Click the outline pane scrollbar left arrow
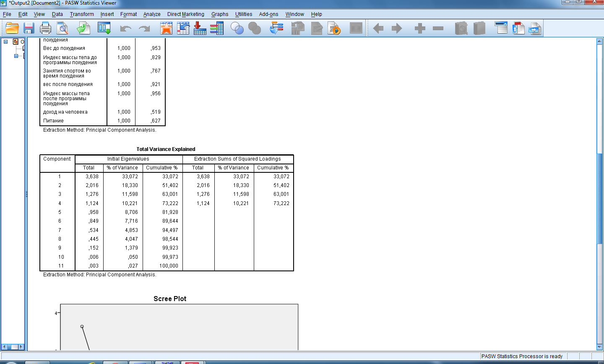 coord(4,347)
